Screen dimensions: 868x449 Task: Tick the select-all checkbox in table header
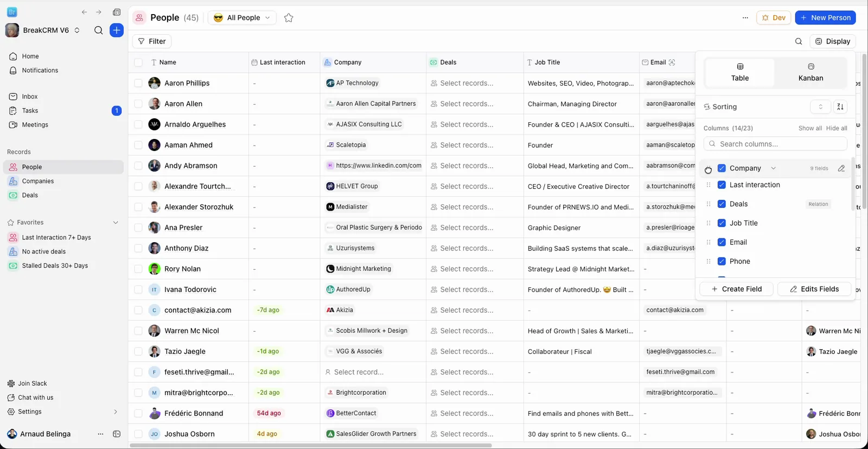click(138, 62)
